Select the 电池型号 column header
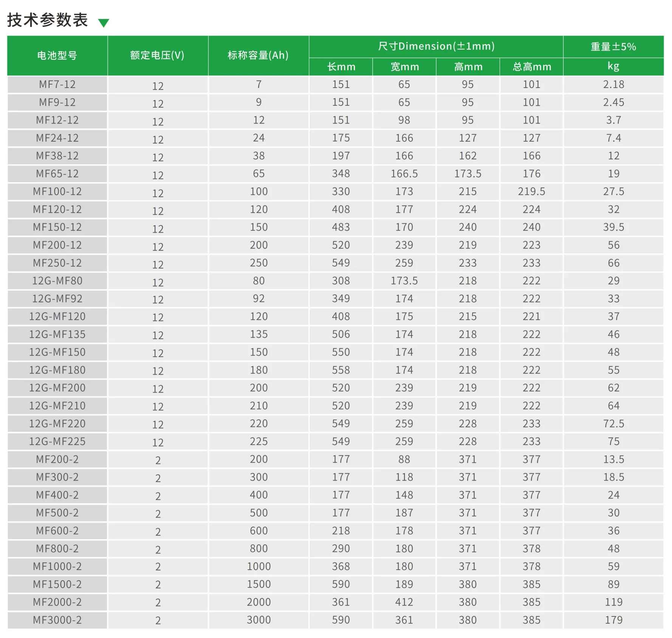This screenshot has height=638, width=672. click(x=57, y=56)
